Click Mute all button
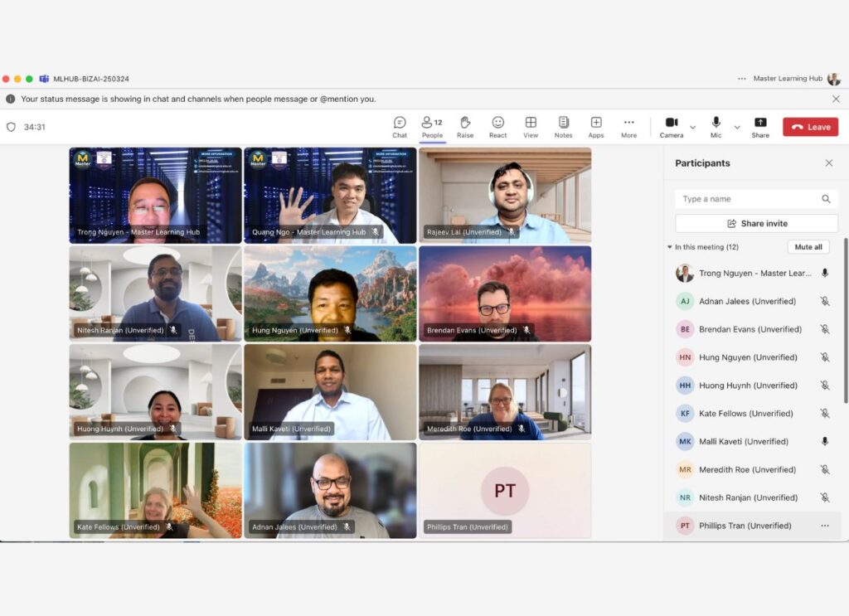Viewport: 849px width, 616px height. tap(808, 247)
